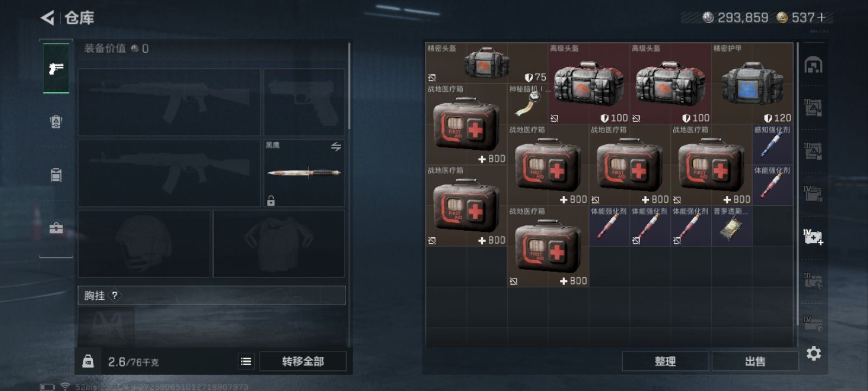Click the stash grid vertical scrollbar
Image resolution: width=868 pixels, height=391 pixels.
click(796, 194)
